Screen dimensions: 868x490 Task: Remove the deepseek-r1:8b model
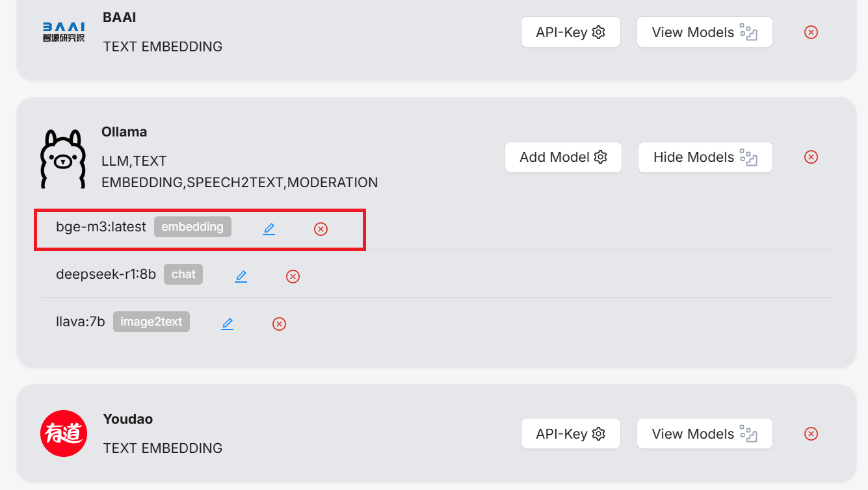point(293,276)
